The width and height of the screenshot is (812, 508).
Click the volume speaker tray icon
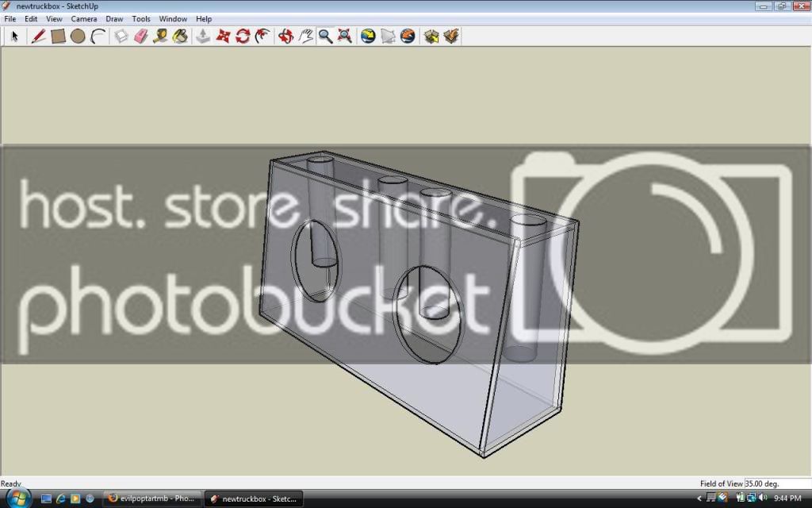(x=762, y=498)
